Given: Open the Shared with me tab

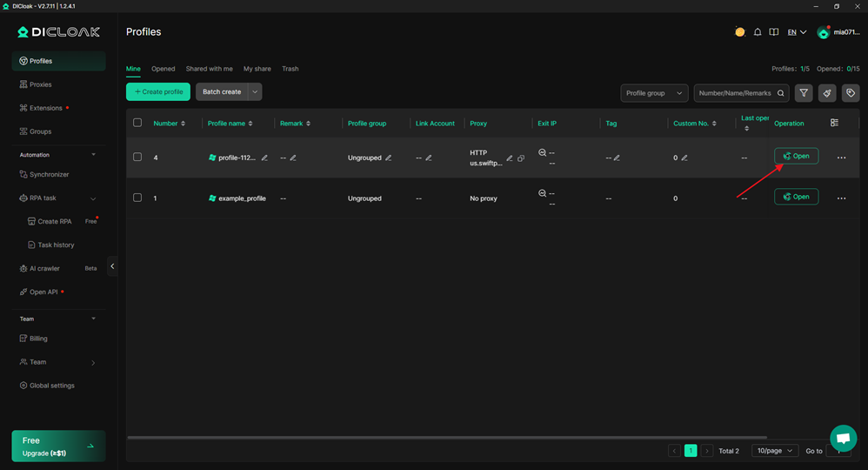Looking at the screenshot, I should pyautogui.click(x=209, y=69).
